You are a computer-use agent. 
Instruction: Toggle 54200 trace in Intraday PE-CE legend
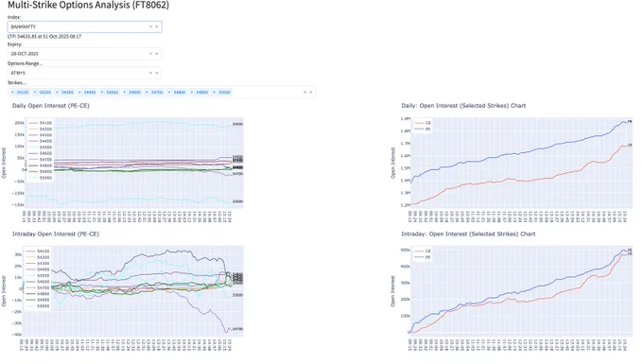37,257
